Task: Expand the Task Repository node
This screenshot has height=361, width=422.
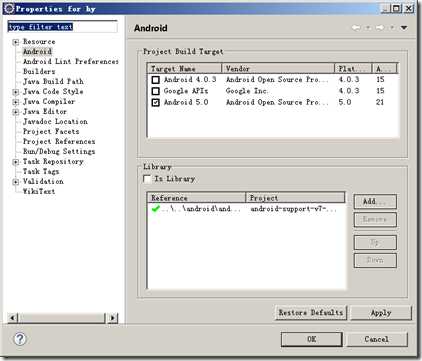Action: (15, 162)
